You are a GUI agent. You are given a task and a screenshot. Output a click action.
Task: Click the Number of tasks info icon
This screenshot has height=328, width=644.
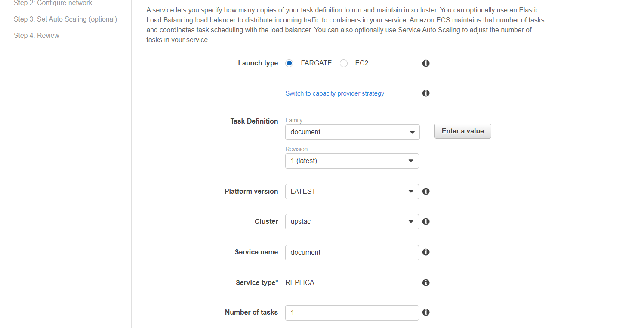[425, 313]
